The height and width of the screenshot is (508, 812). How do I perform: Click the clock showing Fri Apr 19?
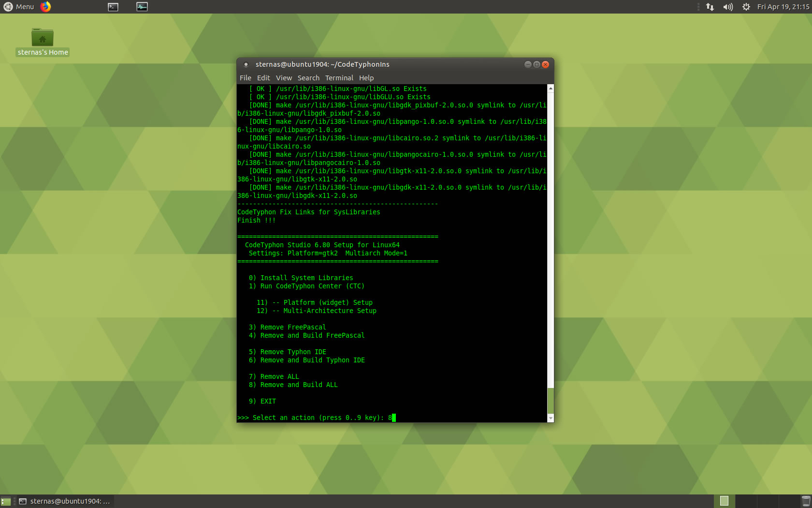point(783,7)
